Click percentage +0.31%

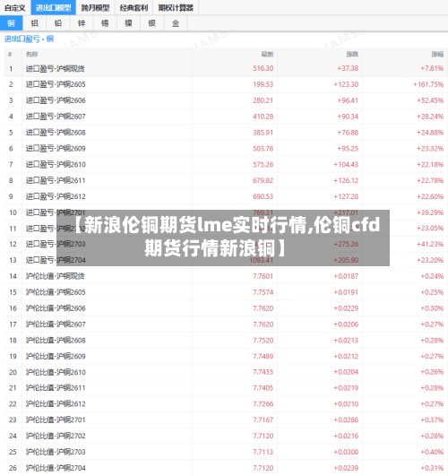(432, 468)
